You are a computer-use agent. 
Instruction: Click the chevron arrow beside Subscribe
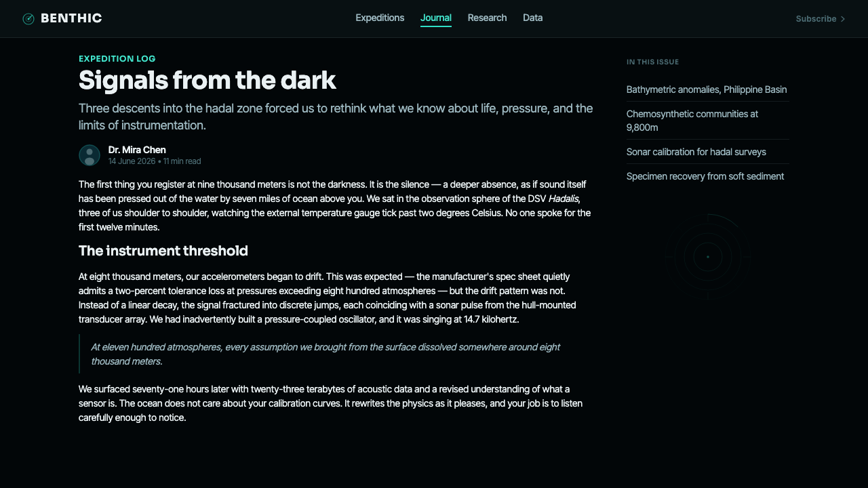click(843, 19)
